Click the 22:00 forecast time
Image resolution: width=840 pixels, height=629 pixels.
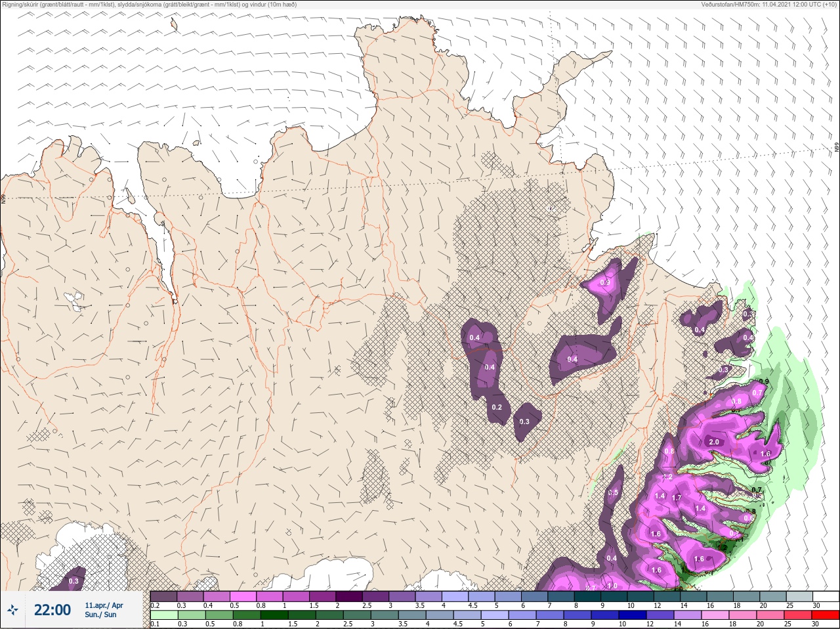pyautogui.click(x=52, y=610)
